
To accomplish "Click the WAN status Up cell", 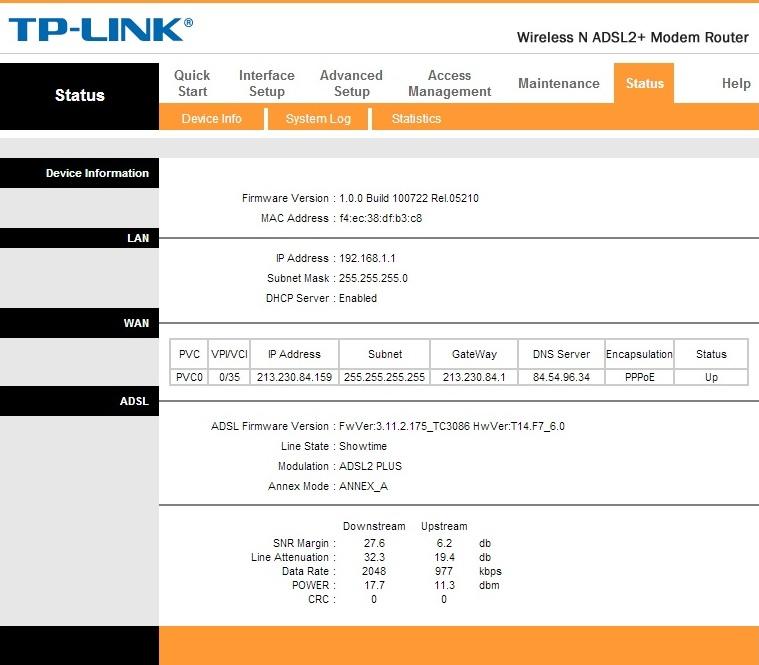I will (x=711, y=377).
